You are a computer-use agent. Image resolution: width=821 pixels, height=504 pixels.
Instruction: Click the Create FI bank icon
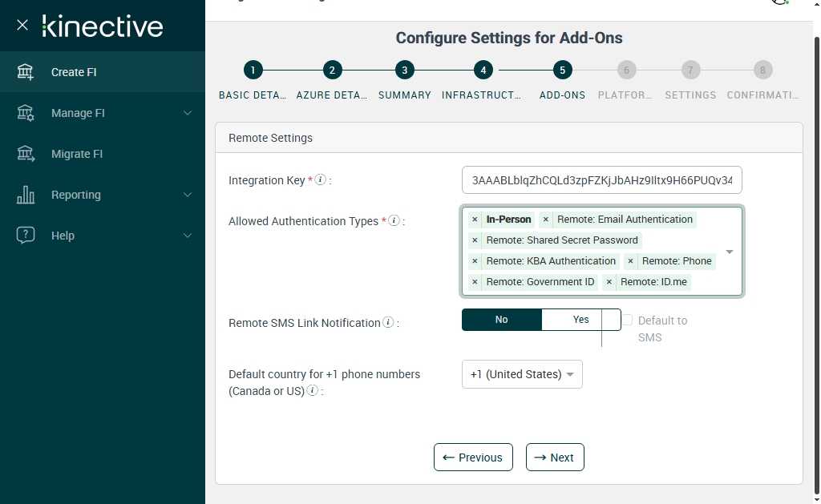point(26,72)
